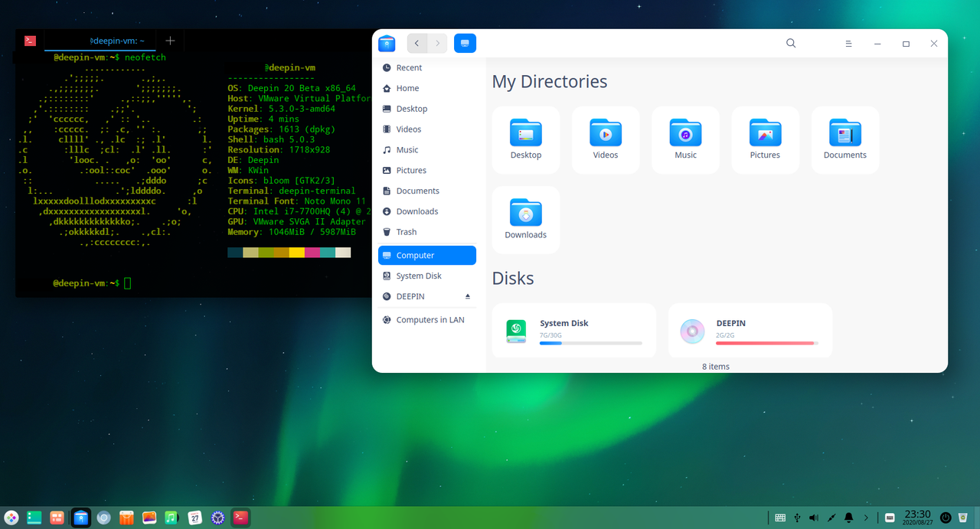Image resolution: width=980 pixels, height=529 pixels.
Task: Open Trash from the dock
Action: click(x=963, y=518)
